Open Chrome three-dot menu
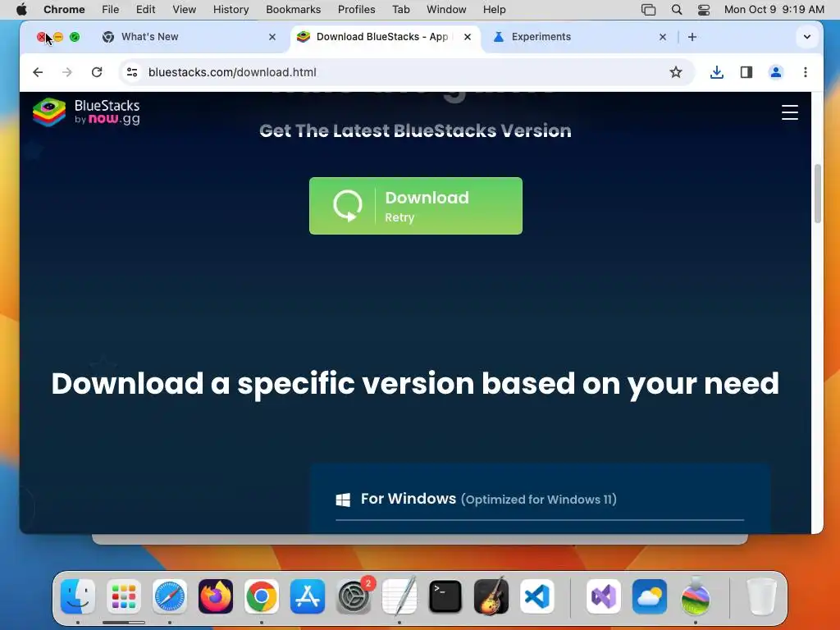 (x=806, y=72)
